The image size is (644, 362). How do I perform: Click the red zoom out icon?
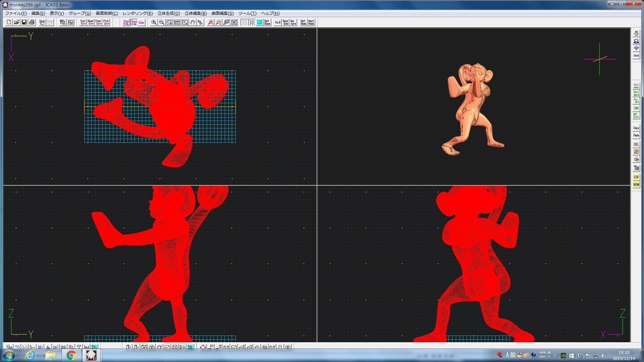click(218, 22)
